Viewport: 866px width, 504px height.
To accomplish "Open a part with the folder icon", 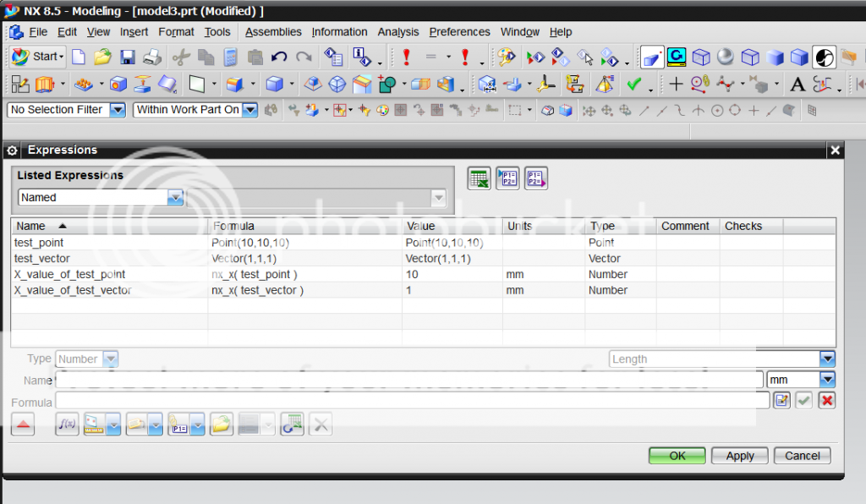I will coord(102,57).
